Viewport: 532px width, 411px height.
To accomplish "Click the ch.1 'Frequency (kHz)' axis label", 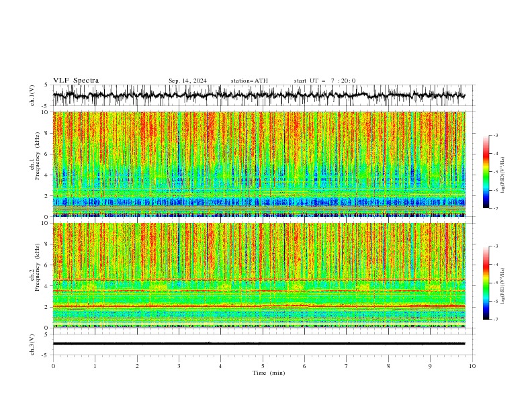I will [38, 156].
